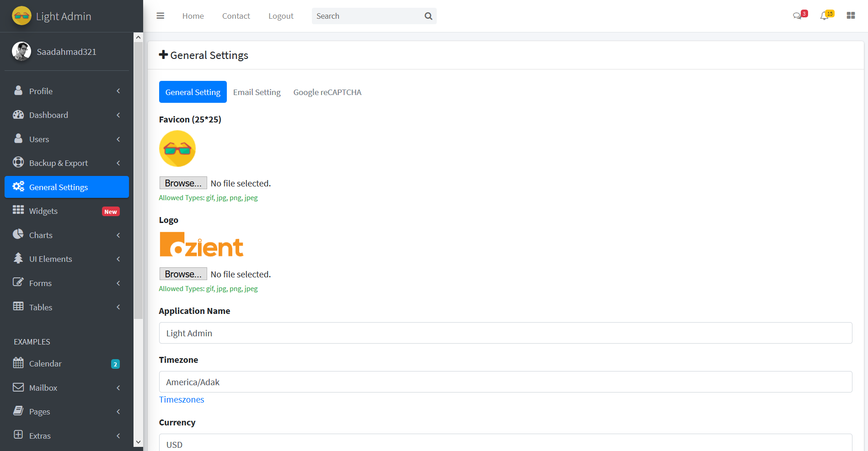The height and width of the screenshot is (451, 868).
Task: Click the Timezone input field
Action: pyautogui.click(x=505, y=382)
